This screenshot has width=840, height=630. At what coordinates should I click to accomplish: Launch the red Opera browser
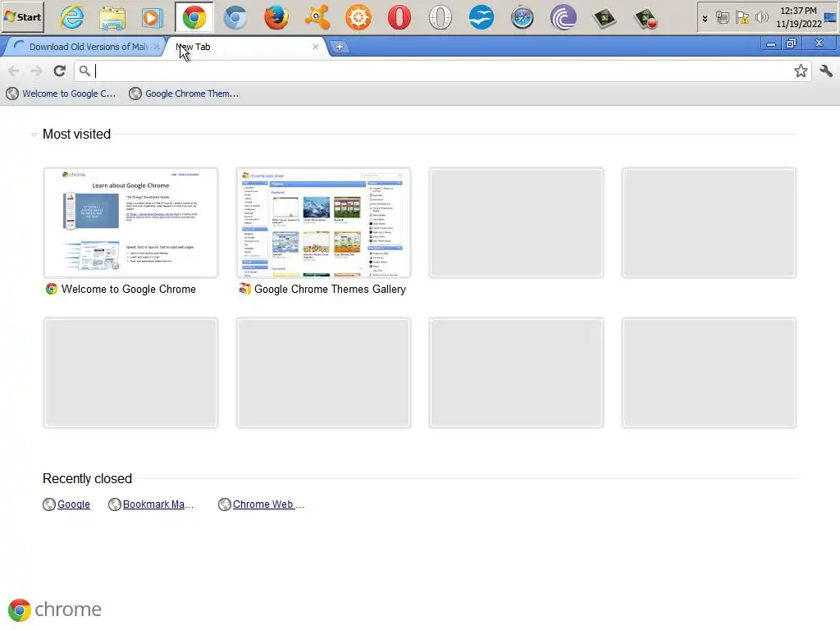[x=399, y=18]
